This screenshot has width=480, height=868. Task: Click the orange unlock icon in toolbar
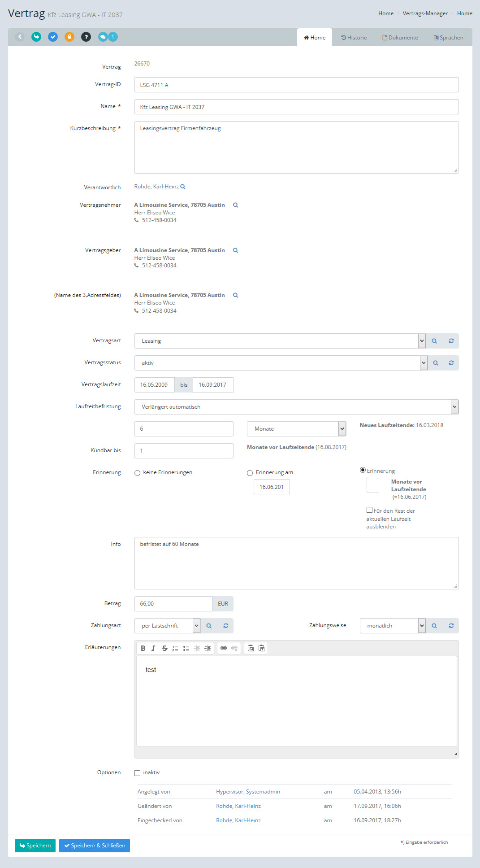69,37
